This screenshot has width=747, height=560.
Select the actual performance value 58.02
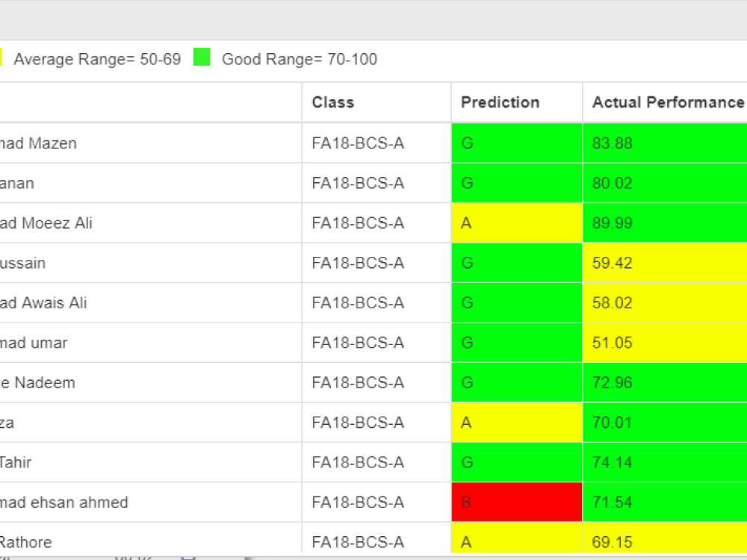(613, 303)
